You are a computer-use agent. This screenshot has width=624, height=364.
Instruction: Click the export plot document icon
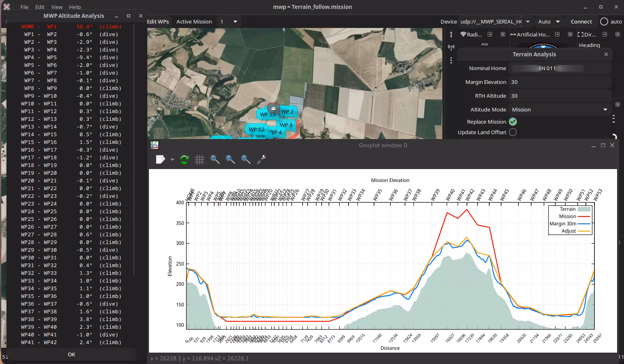coord(161,160)
